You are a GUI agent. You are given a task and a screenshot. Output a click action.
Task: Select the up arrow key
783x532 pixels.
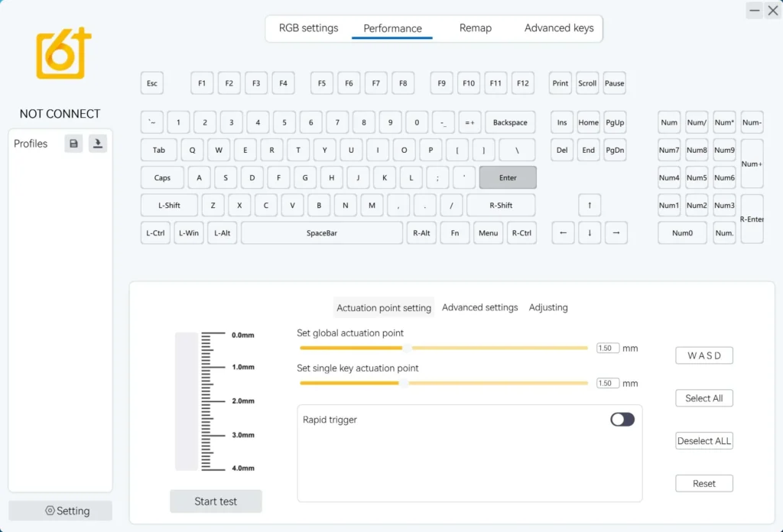590,205
